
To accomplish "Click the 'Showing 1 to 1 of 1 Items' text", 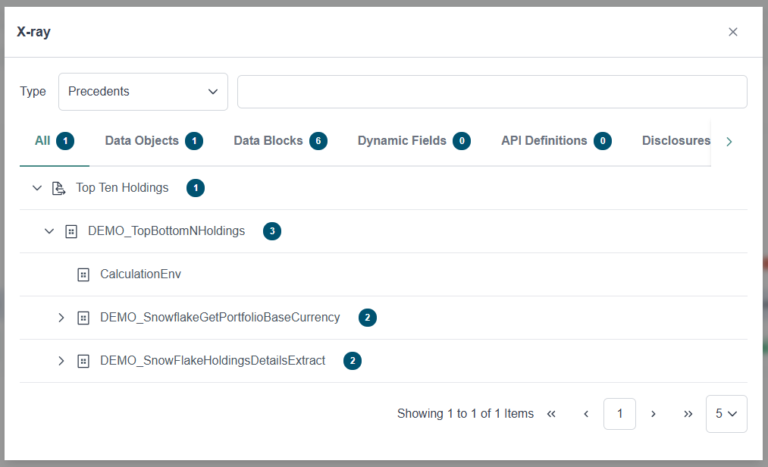I will coord(465,414).
